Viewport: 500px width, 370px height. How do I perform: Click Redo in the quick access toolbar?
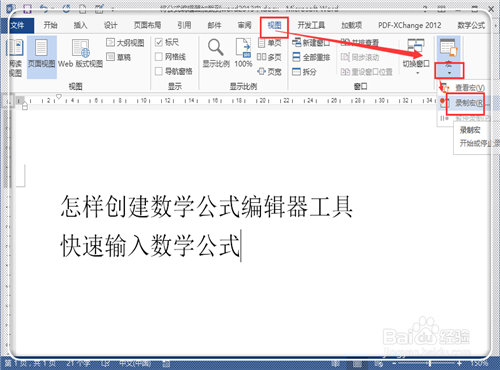(x=66, y=8)
